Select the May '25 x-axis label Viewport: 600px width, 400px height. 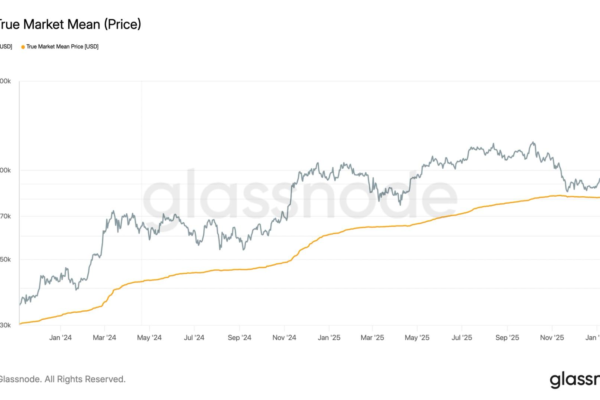(x=418, y=338)
